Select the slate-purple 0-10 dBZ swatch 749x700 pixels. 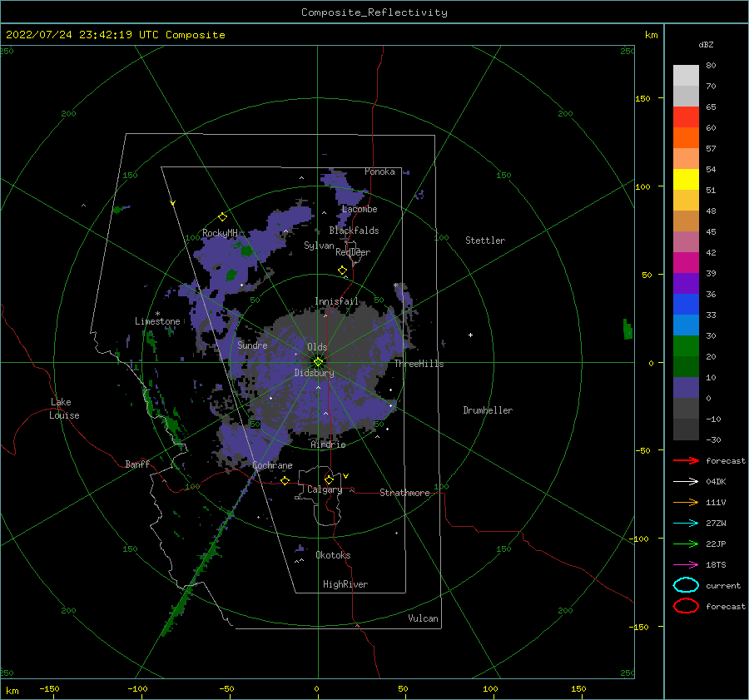[686, 388]
